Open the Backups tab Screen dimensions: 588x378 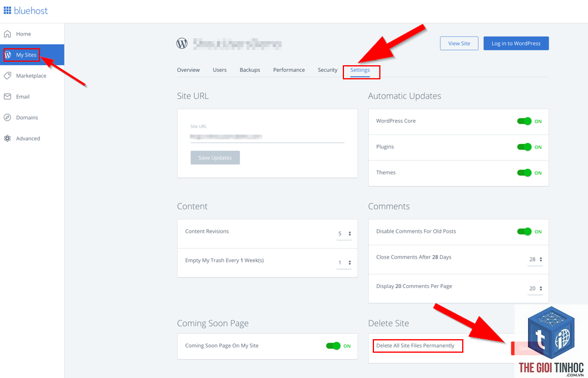click(250, 70)
